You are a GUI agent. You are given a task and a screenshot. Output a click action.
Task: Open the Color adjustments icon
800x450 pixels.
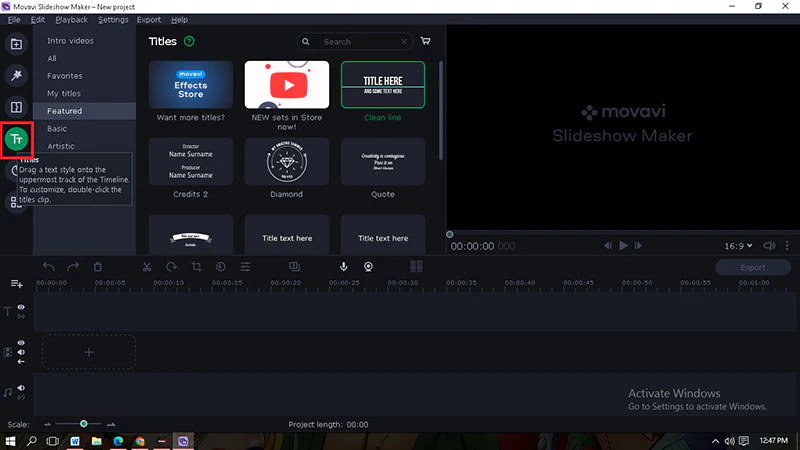coord(221,266)
